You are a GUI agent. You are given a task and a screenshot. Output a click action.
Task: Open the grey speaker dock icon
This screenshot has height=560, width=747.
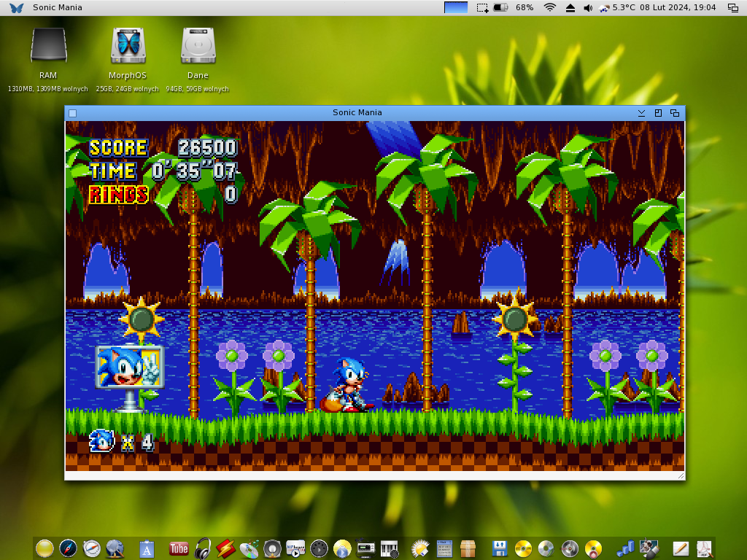click(x=272, y=548)
